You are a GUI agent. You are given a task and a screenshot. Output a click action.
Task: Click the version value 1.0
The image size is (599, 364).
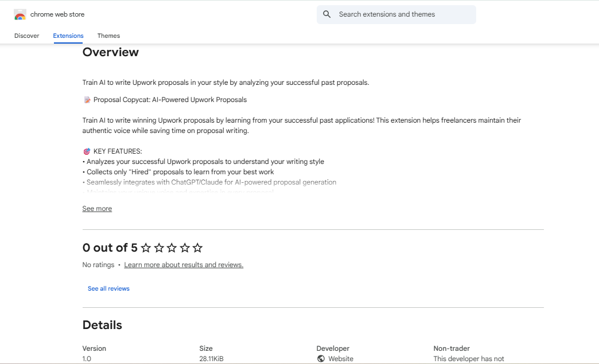87,359
